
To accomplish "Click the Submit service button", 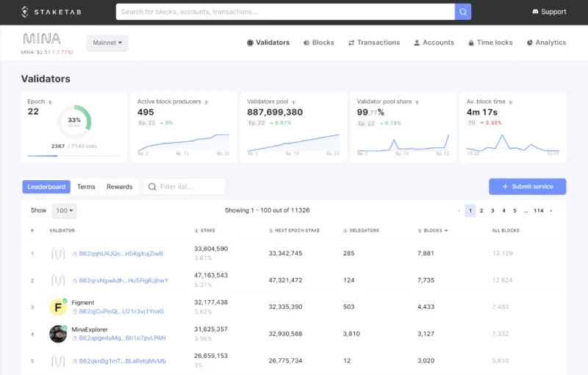I will pyautogui.click(x=527, y=186).
